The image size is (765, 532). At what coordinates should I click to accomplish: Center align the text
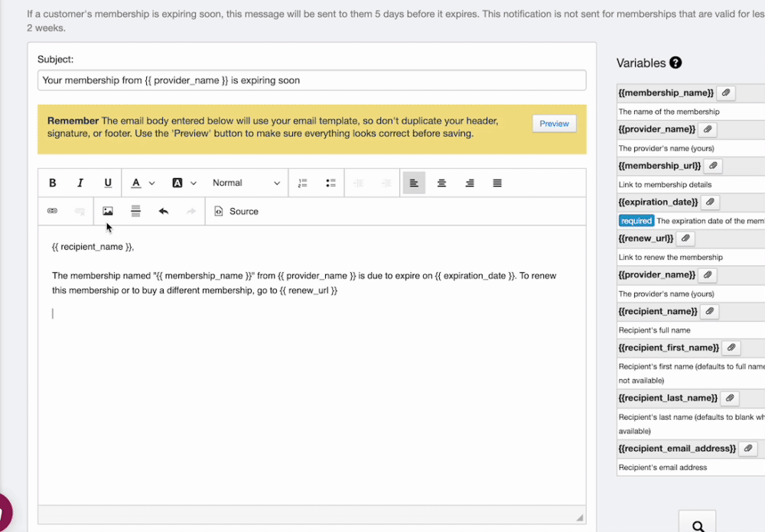[x=442, y=183]
